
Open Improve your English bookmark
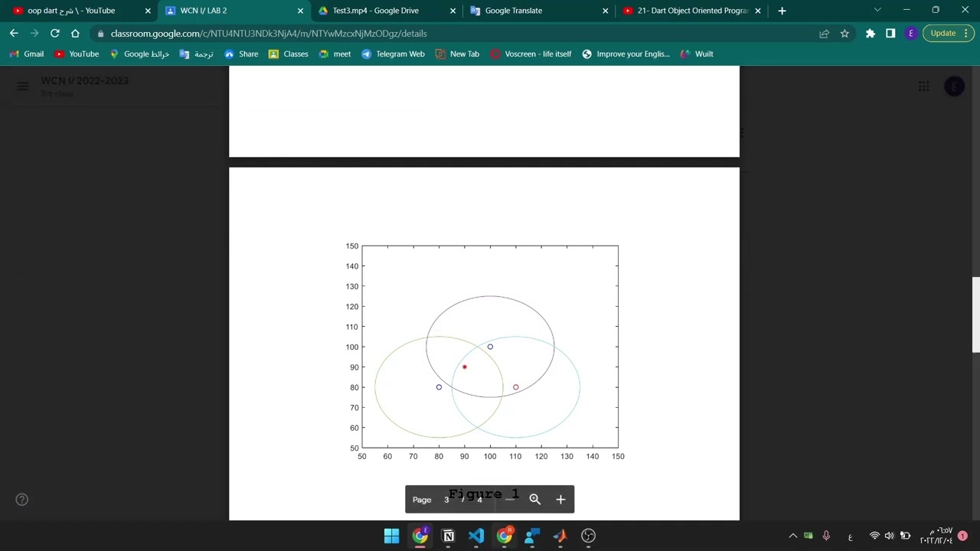pyautogui.click(x=626, y=54)
